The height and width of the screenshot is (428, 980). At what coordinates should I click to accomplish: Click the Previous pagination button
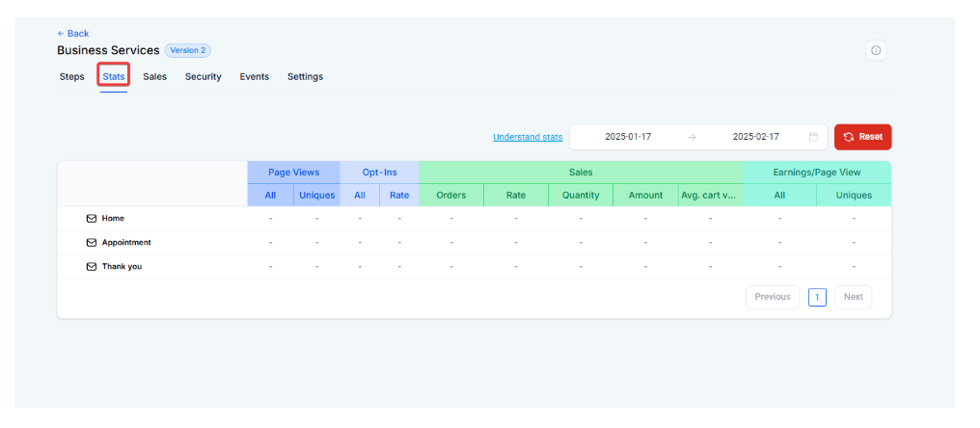(x=773, y=297)
